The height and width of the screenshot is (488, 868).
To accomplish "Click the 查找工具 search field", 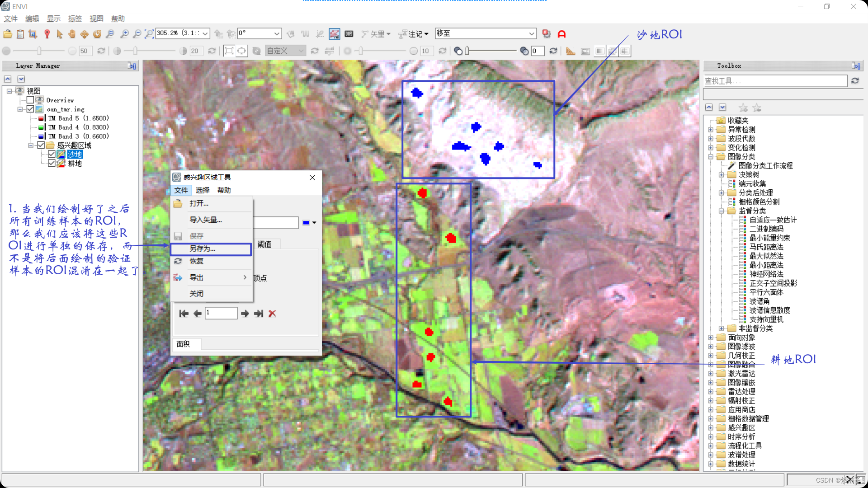I will point(775,81).
